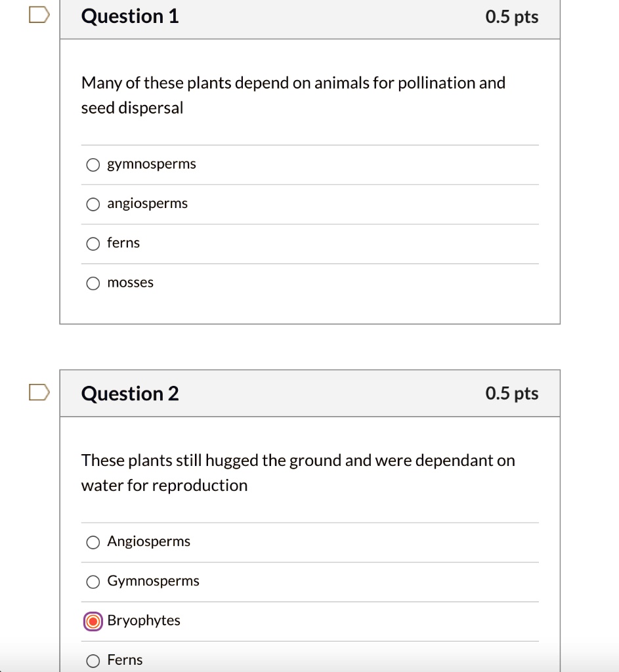Flag Question 1 with the bookmark icon
The width and height of the screenshot is (619, 672).
click(x=39, y=15)
